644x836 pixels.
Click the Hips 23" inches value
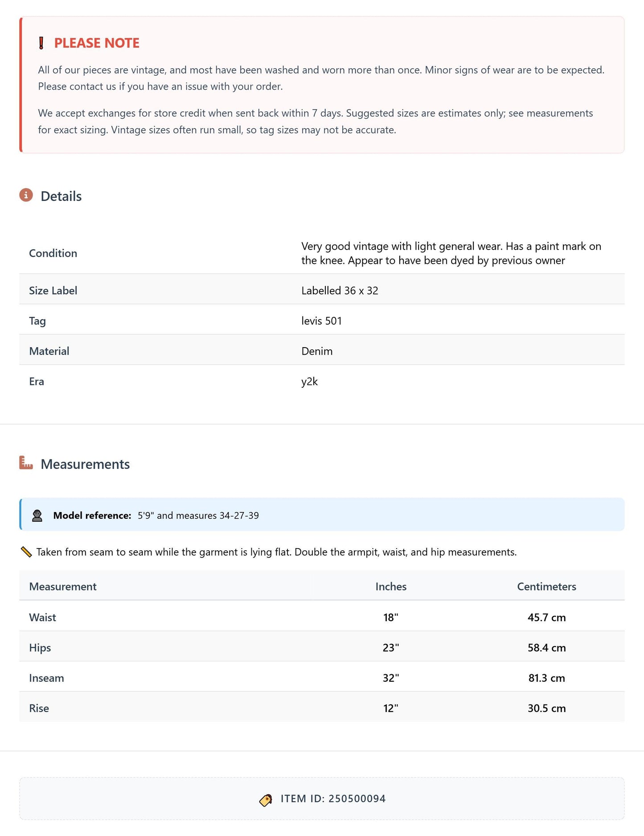click(x=391, y=647)
